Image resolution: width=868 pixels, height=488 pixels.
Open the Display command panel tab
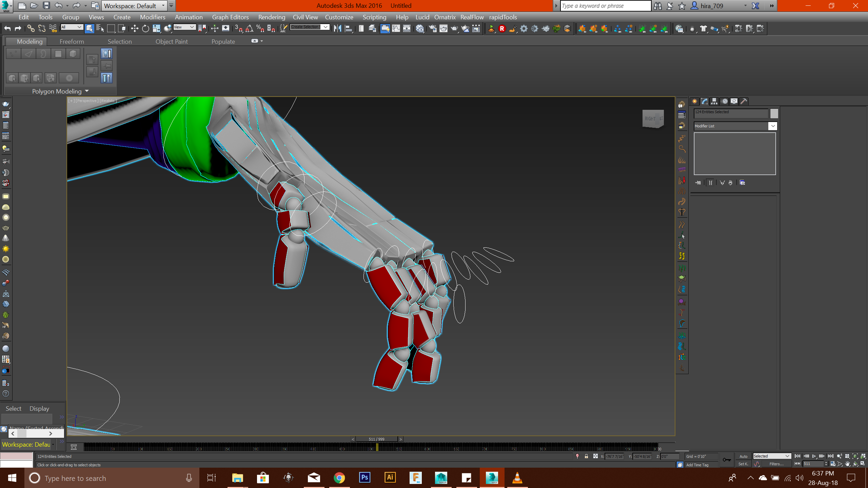tap(734, 101)
